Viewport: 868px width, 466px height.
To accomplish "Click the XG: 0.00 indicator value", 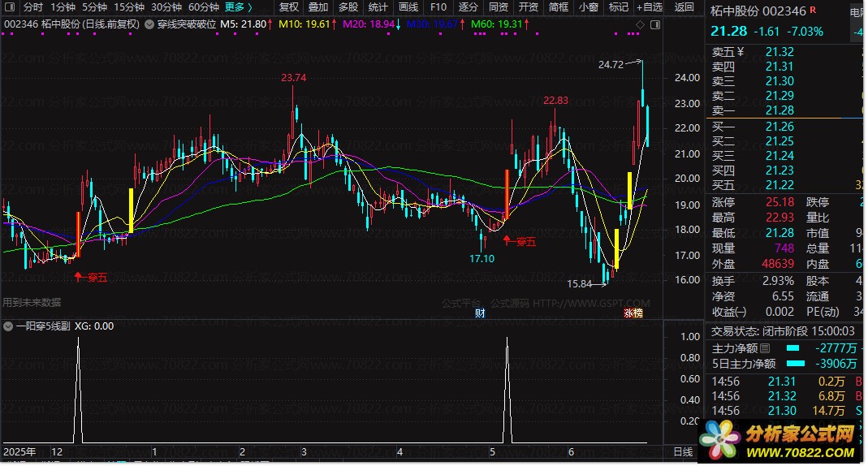I will (94, 326).
